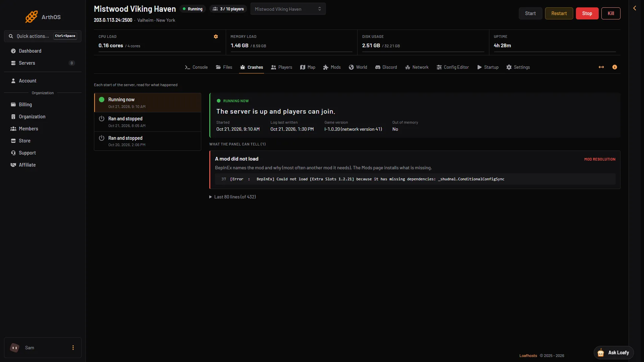Open Organization settings page

pos(43,117)
